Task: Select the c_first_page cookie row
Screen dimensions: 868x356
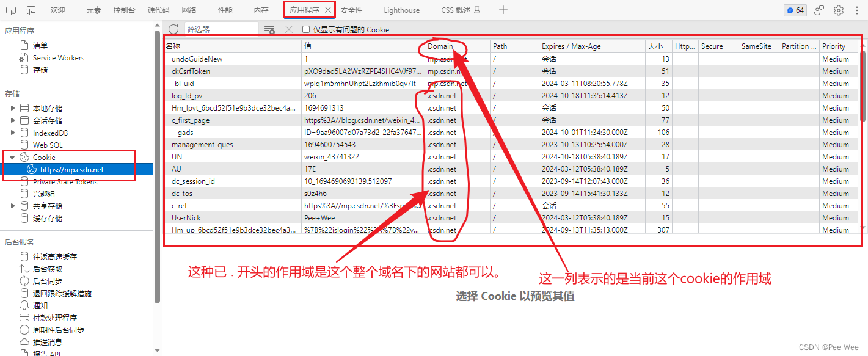Action: click(x=511, y=120)
